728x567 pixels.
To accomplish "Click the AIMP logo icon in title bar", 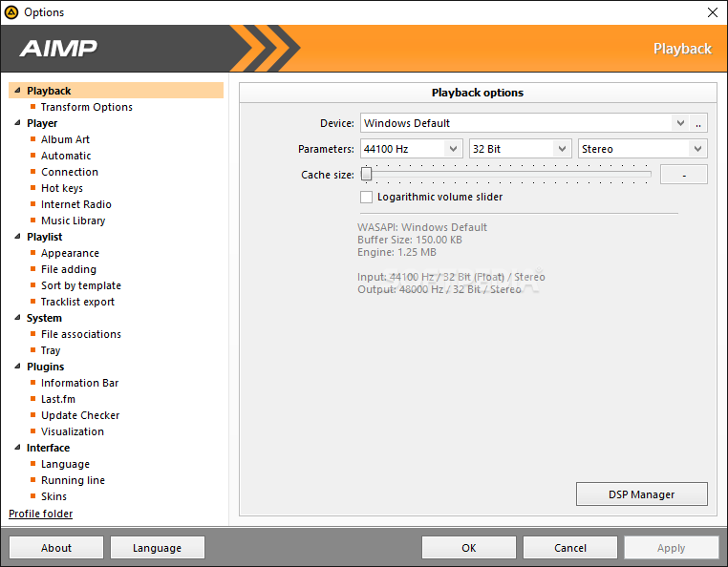I will [11, 12].
